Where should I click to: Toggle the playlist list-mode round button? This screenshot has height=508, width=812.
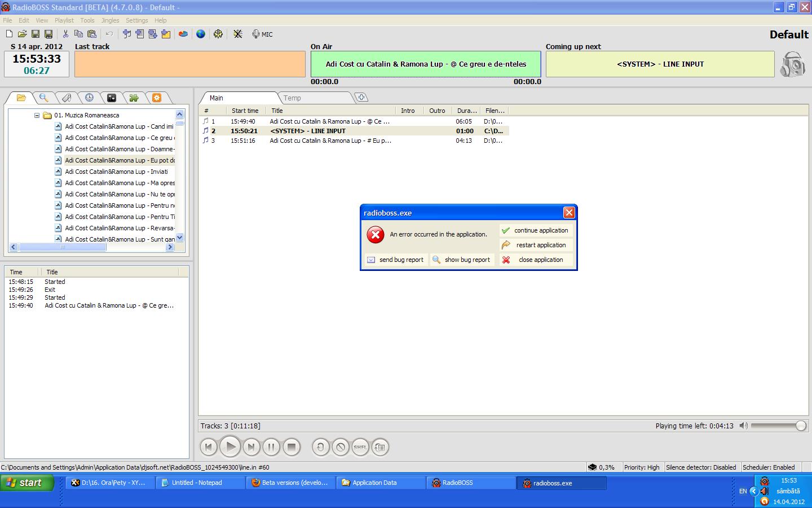380,447
